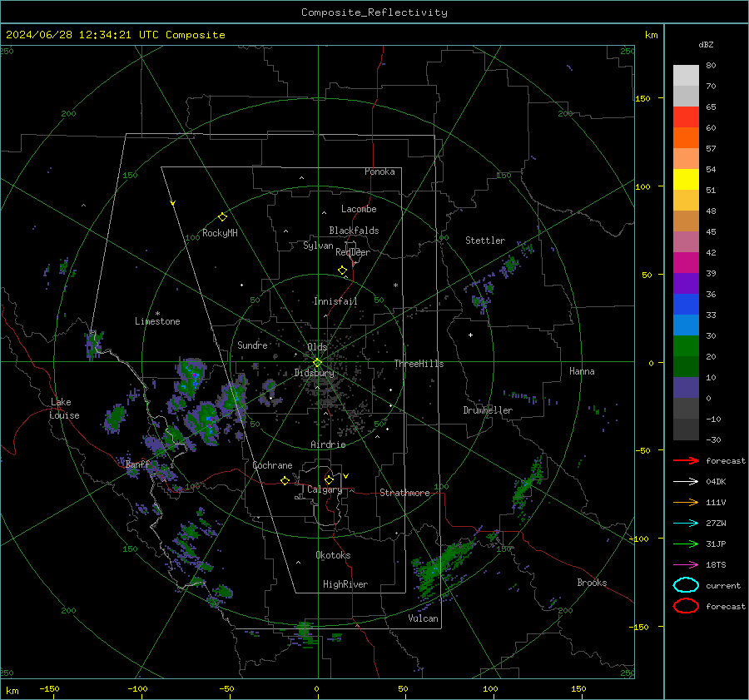Viewport: 749px width, 700px height.
Task: Click the dBZ legend heading
Action: point(706,44)
